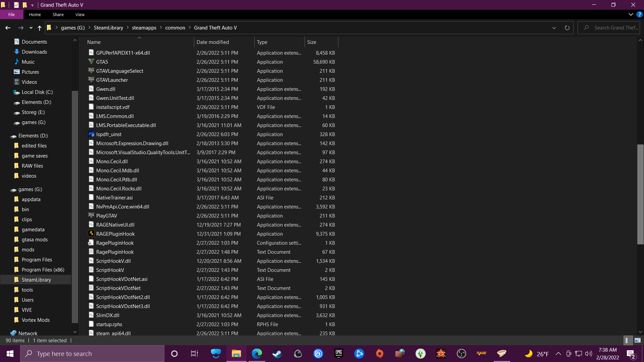
Task: Open the File menu
Action: pyautogui.click(x=11, y=14)
